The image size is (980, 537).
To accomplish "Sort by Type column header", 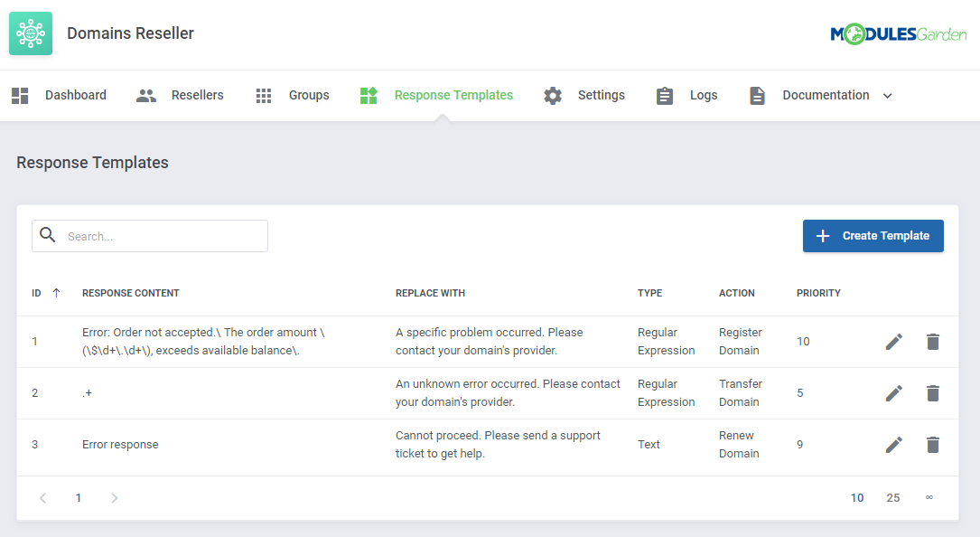I will tap(650, 293).
